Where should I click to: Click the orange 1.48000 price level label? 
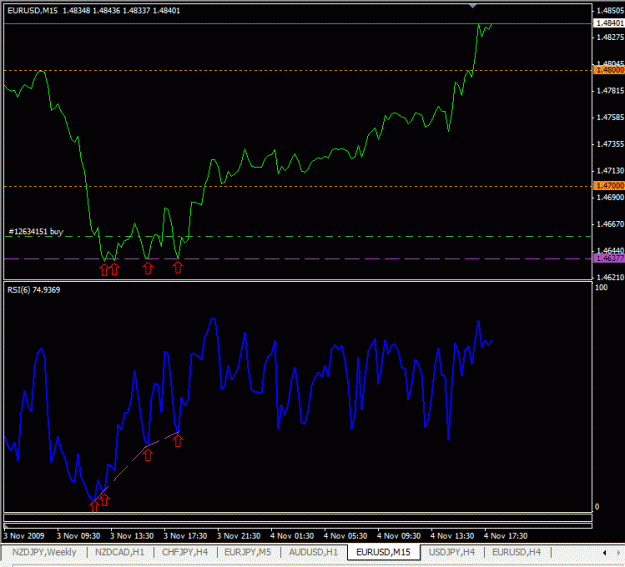[x=609, y=70]
